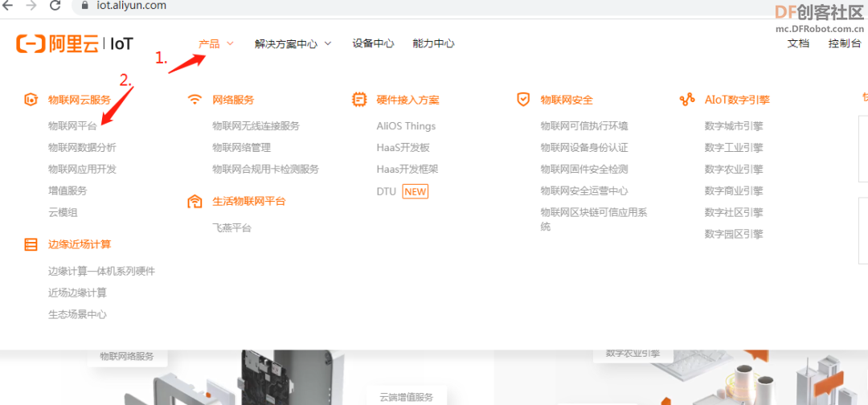This screenshot has height=405, width=868.
Task: Open 物联网固件安全检测
Action: coord(584,170)
